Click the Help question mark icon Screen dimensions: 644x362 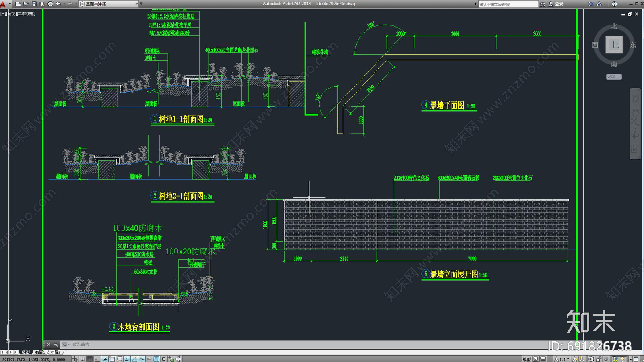pyautogui.click(x=615, y=4)
